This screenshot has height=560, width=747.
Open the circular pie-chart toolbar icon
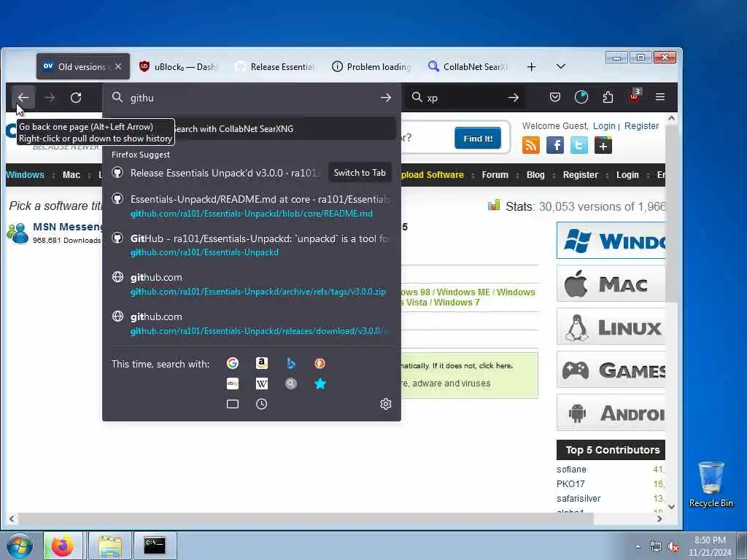point(581,97)
